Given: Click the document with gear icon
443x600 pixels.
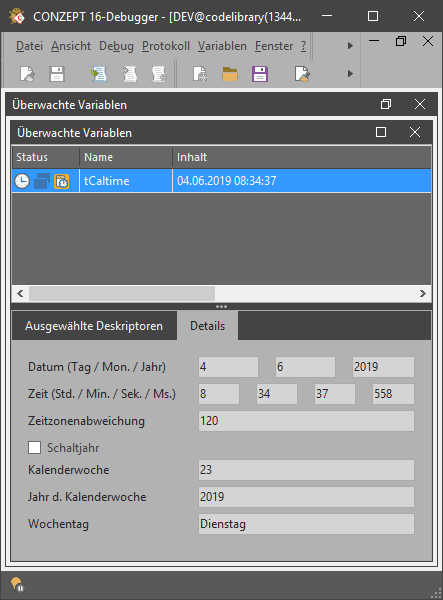Looking at the screenshot, I should [200, 74].
